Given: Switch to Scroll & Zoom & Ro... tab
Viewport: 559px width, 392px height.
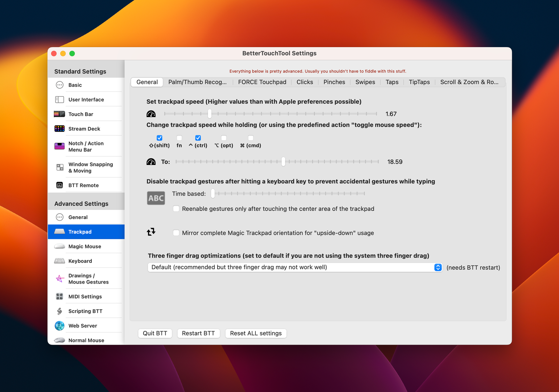Looking at the screenshot, I should click(x=469, y=82).
